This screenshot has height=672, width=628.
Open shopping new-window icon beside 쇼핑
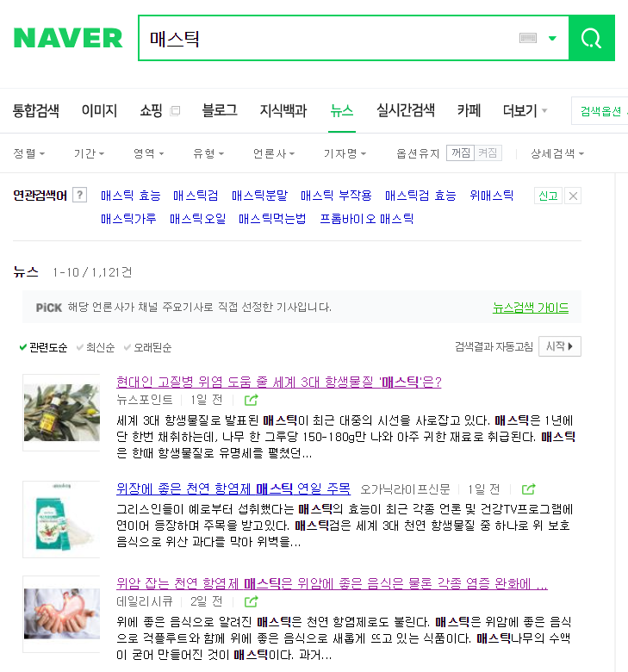pyautogui.click(x=175, y=111)
